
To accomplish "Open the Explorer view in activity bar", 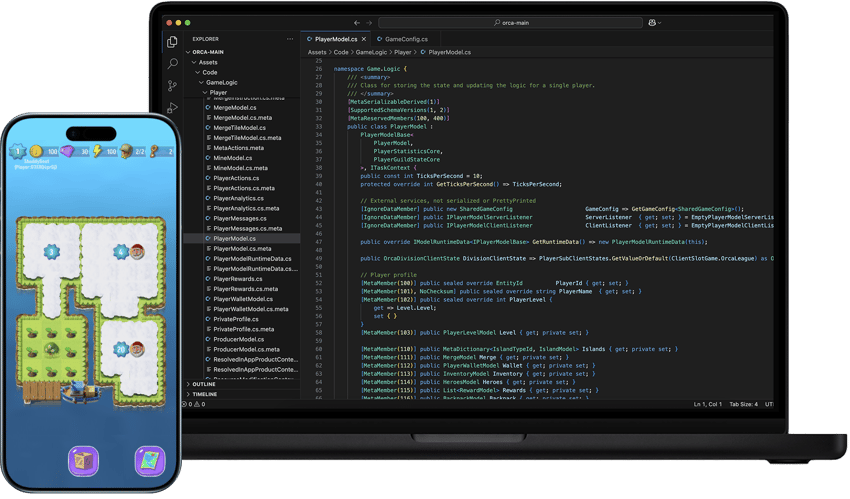I will click(x=173, y=41).
